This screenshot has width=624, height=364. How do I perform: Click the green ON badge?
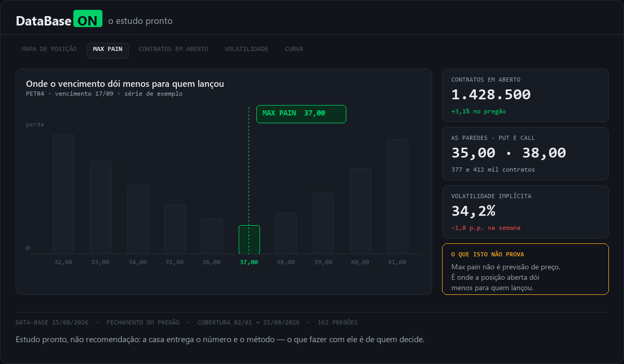click(88, 19)
